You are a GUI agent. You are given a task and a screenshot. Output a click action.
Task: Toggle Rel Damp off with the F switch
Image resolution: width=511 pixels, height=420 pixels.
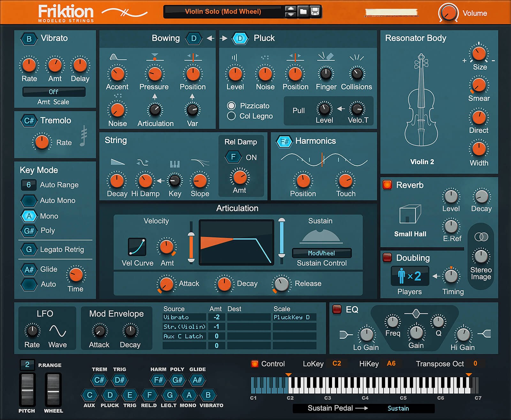pos(233,157)
